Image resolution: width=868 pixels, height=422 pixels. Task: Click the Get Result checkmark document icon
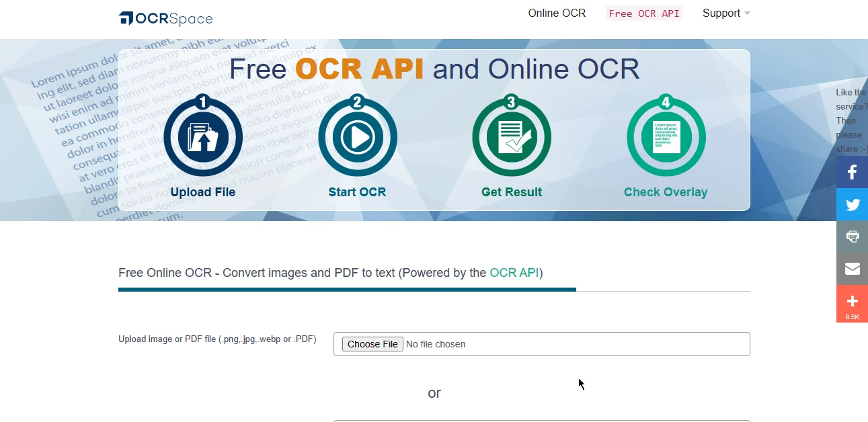tap(512, 137)
